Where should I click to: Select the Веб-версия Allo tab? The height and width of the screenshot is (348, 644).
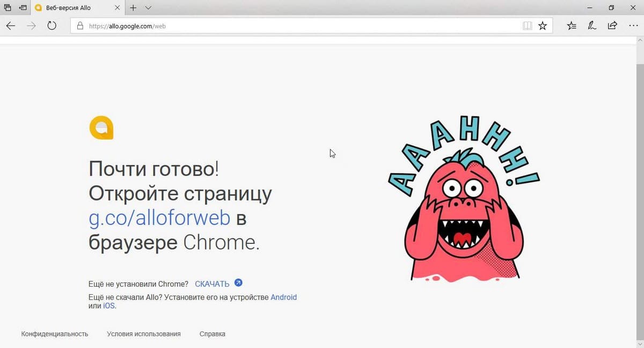tap(78, 8)
